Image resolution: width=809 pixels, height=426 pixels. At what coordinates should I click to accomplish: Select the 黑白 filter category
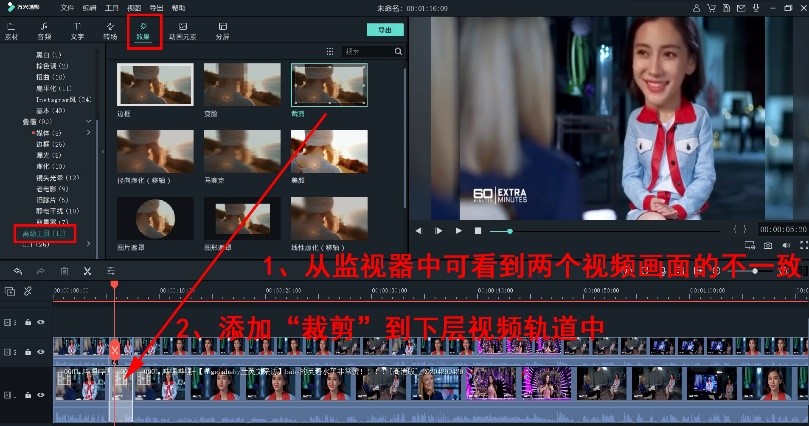[48, 55]
